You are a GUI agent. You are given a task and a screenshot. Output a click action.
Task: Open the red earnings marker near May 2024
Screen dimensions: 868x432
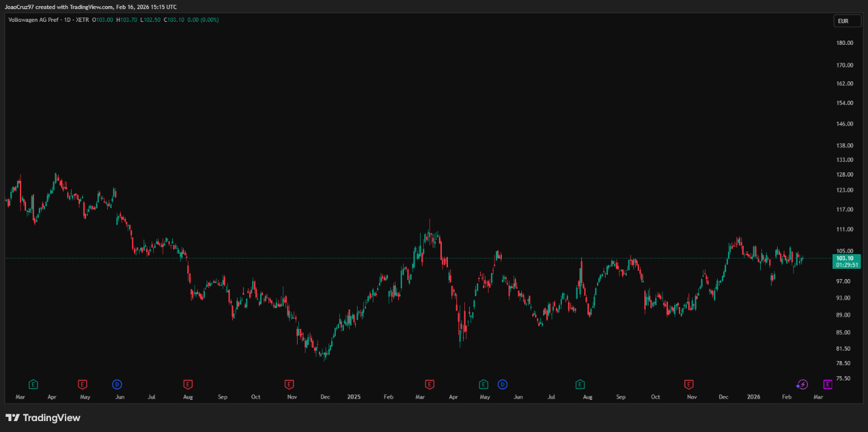[x=82, y=384]
